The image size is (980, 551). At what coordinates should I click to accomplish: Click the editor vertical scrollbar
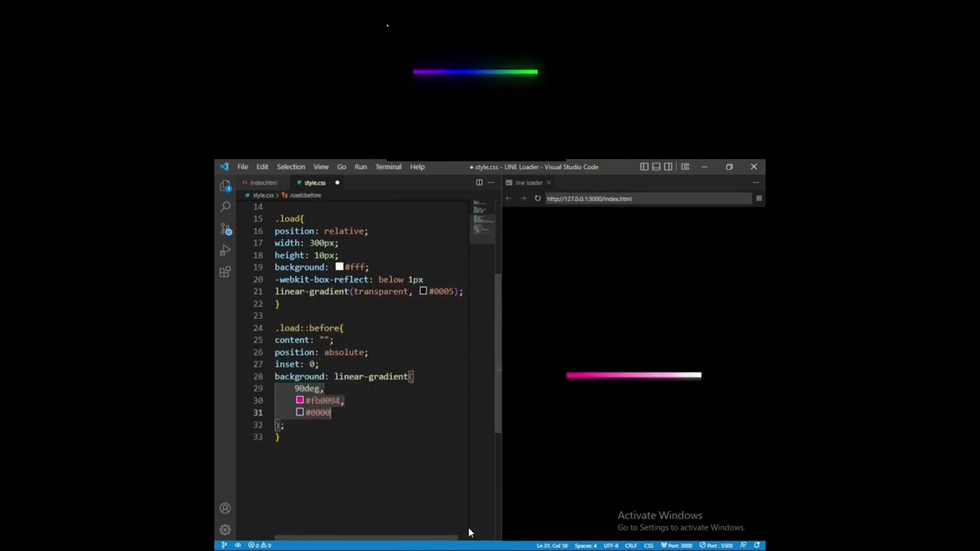(x=498, y=352)
